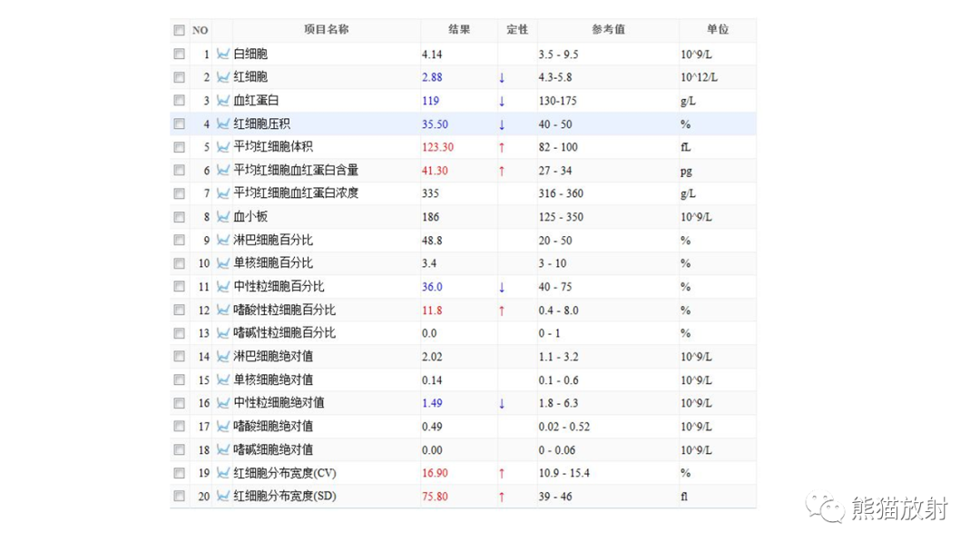The image size is (980, 552).
Task: Click the 参考值 column header
Action: (x=608, y=29)
